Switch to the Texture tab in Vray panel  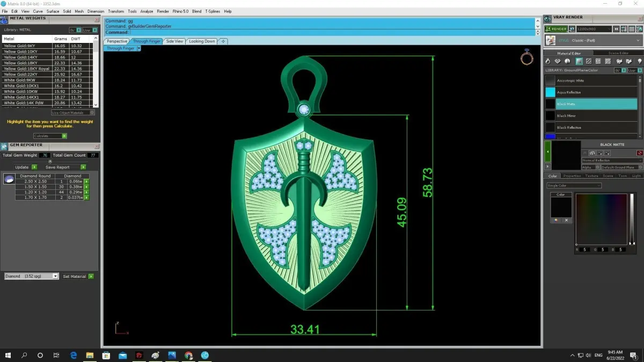[x=591, y=176]
